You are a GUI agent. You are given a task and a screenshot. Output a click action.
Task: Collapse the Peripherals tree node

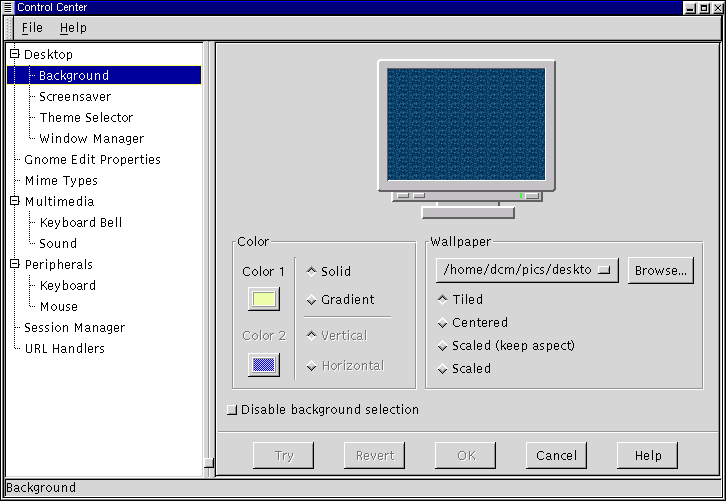tap(14, 264)
